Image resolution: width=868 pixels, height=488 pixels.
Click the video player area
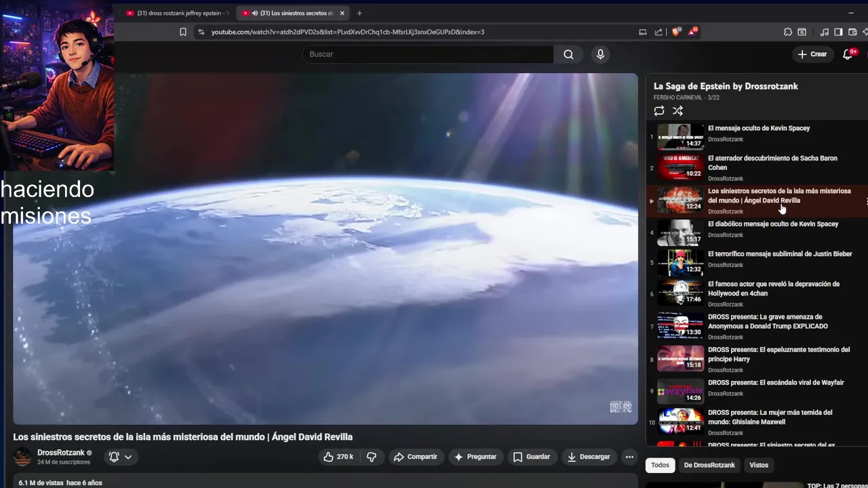pos(325,249)
